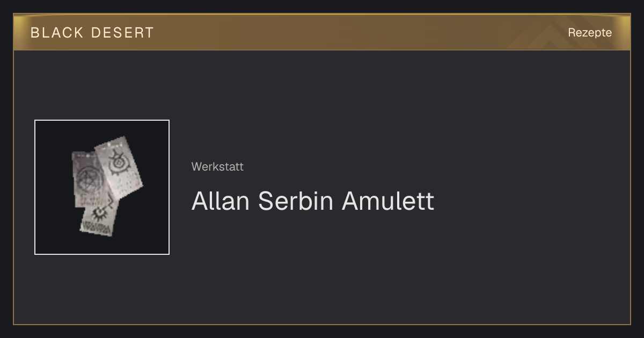
Task: Click the BLACK DESERT logo text
Action: 92,32
